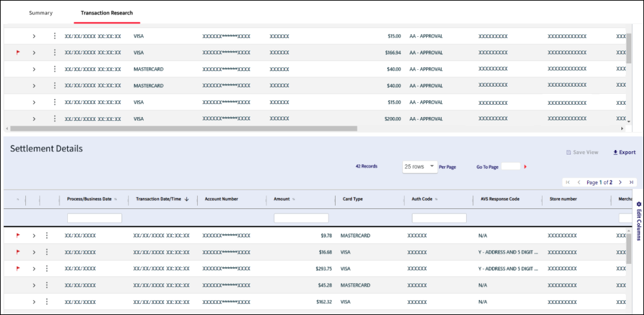Toggle the flag on the $293.75 VISA row
The width and height of the screenshot is (644, 315).
18,268
